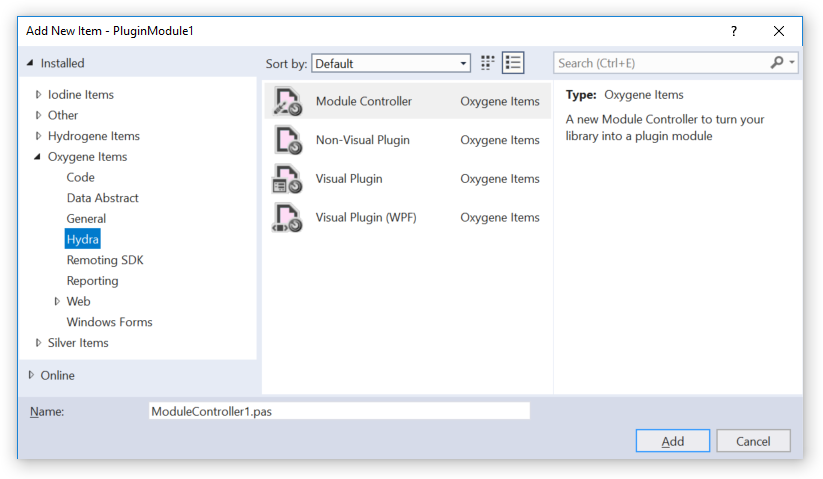Select the Reporting category

point(92,281)
